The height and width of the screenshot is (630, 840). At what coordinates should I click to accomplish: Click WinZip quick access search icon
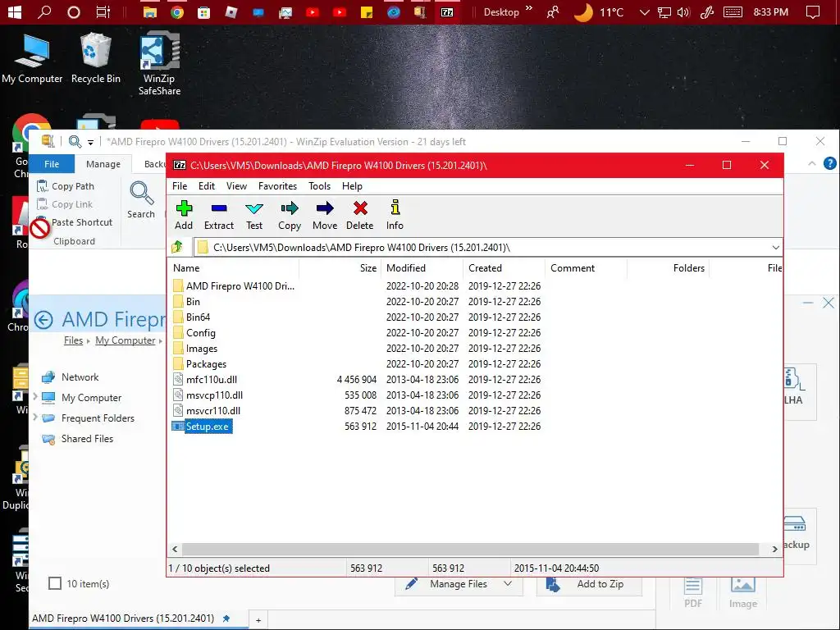click(x=75, y=141)
